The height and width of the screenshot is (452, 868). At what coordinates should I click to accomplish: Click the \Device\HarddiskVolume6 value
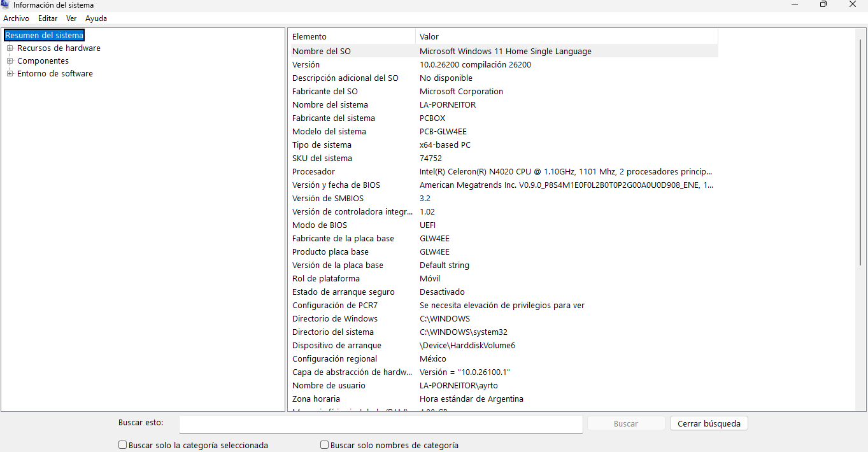[x=467, y=346]
